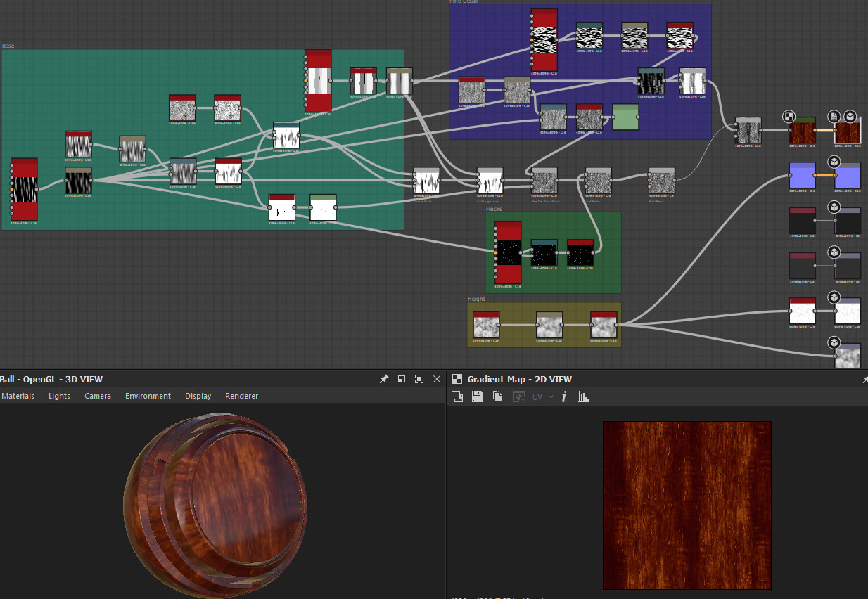Image resolution: width=868 pixels, height=599 pixels.
Task: Click the save bitmap icon in 2D View
Action: 477,397
